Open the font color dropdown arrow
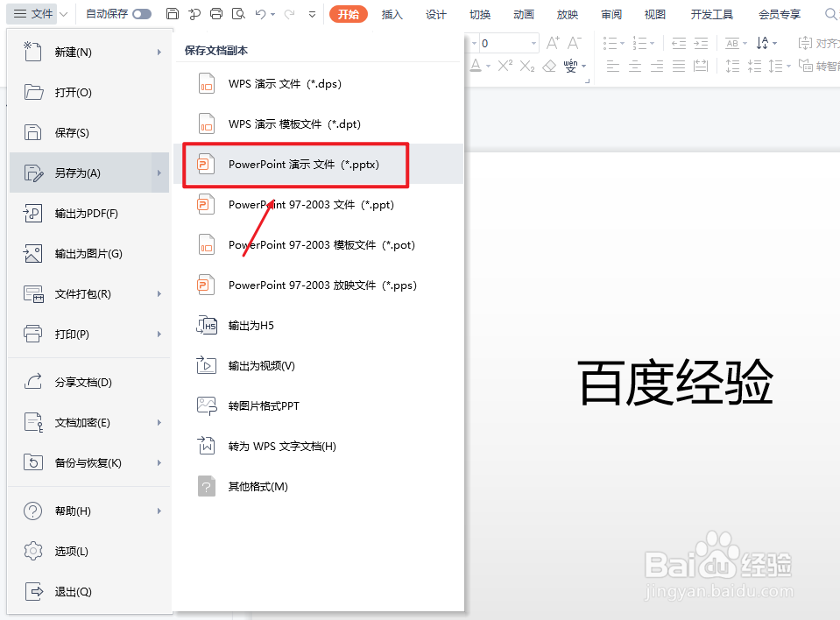 (488, 67)
